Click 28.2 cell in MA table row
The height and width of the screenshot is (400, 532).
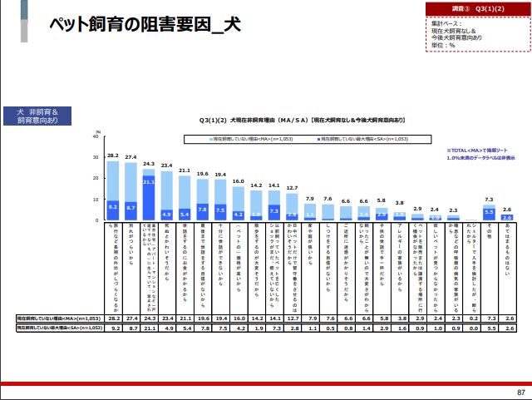pos(114,319)
